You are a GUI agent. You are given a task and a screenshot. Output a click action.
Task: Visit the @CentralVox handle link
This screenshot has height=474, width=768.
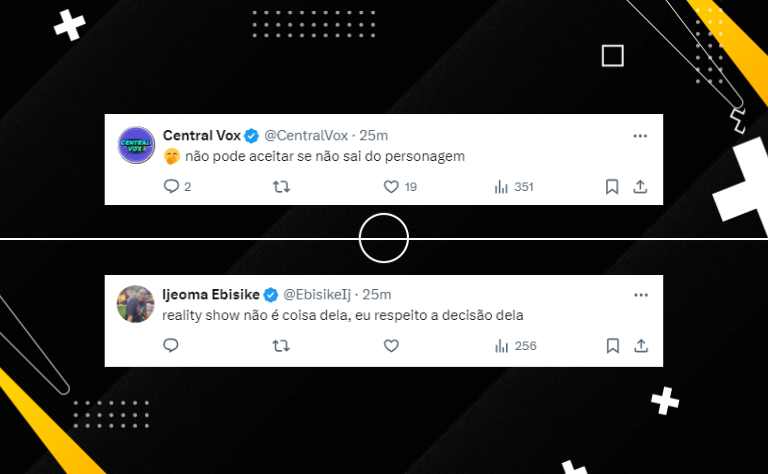(x=306, y=135)
